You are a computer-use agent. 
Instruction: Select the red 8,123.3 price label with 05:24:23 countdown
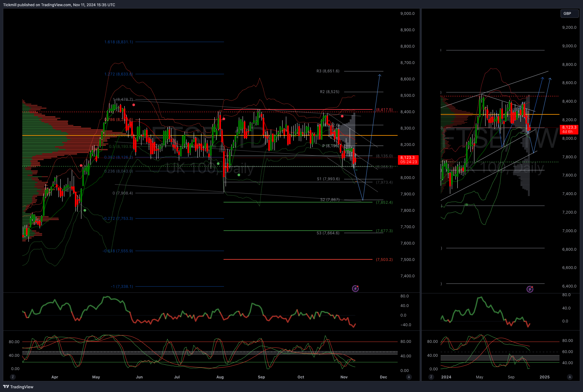tap(408, 160)
